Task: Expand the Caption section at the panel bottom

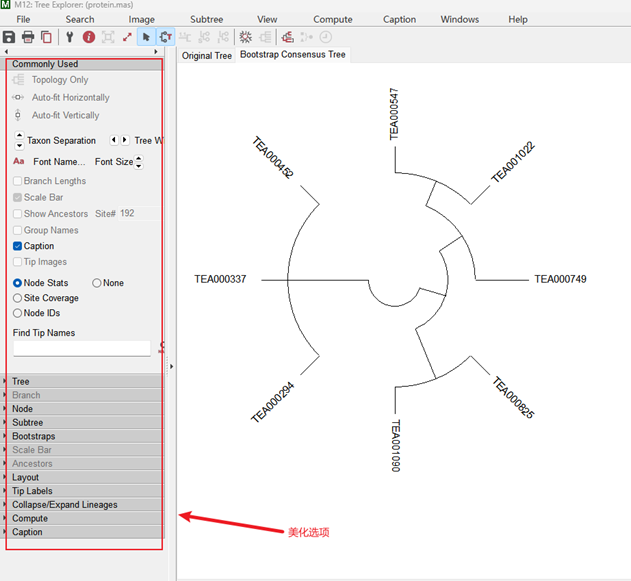Action: [84, 532]
